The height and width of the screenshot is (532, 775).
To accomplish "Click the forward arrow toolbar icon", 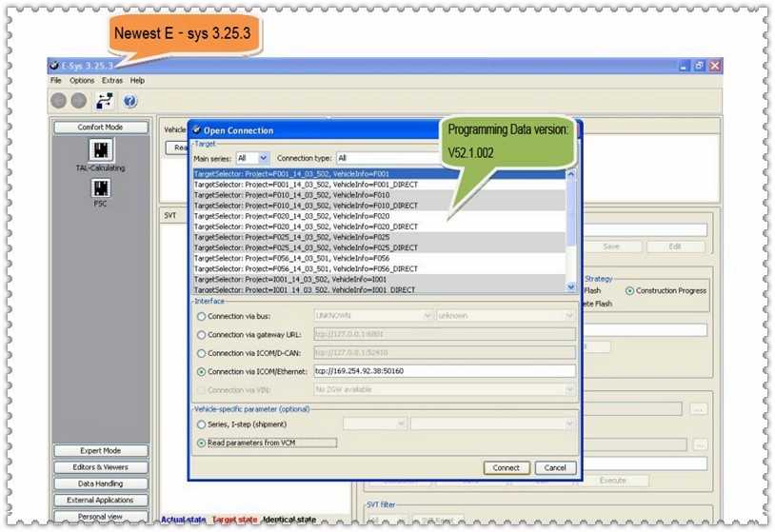I will click(80, 100).
